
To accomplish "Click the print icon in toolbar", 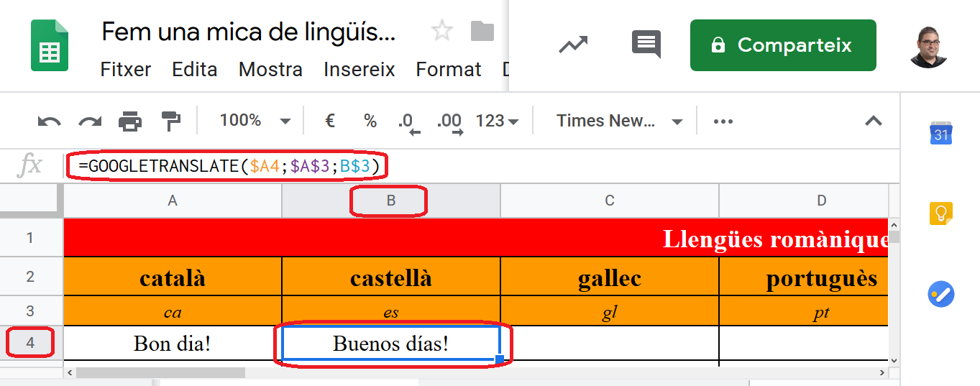I will 130,121.
